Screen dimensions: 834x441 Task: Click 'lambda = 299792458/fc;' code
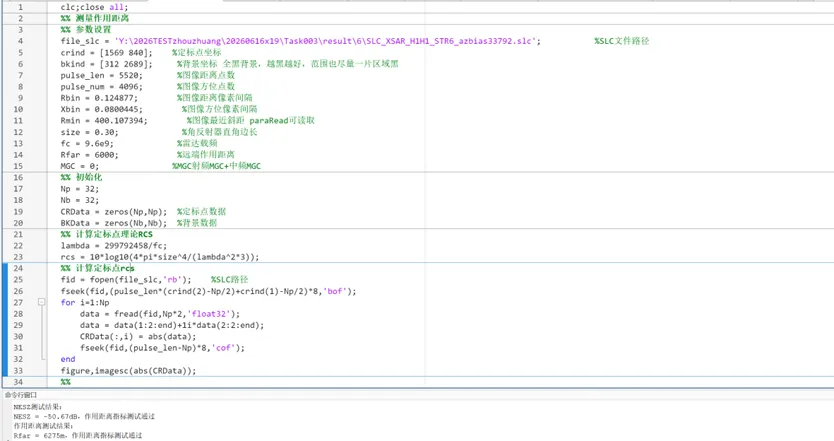pyautogui.click(x=113, y=246)
